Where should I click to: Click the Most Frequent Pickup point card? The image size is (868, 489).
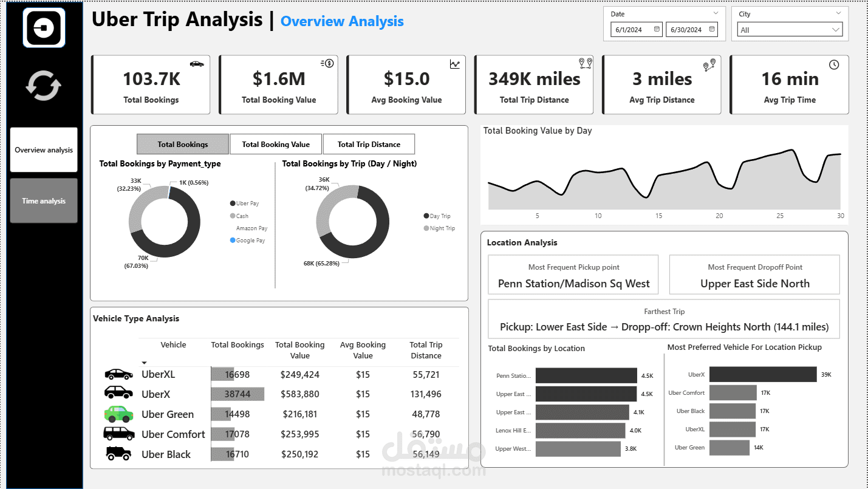tap(573, 275)
